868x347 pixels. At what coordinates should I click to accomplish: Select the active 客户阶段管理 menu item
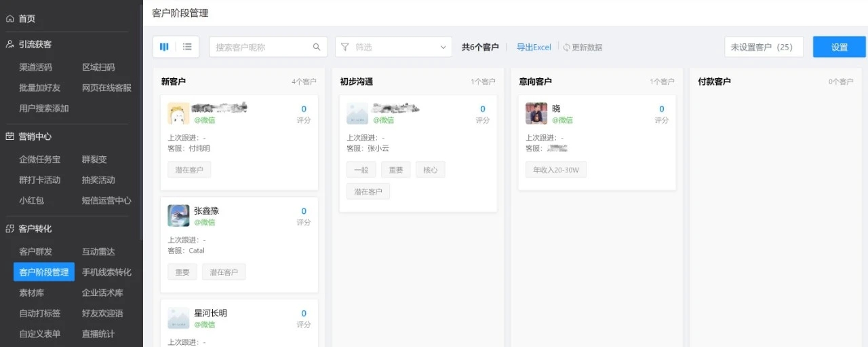tap(44, 272)
